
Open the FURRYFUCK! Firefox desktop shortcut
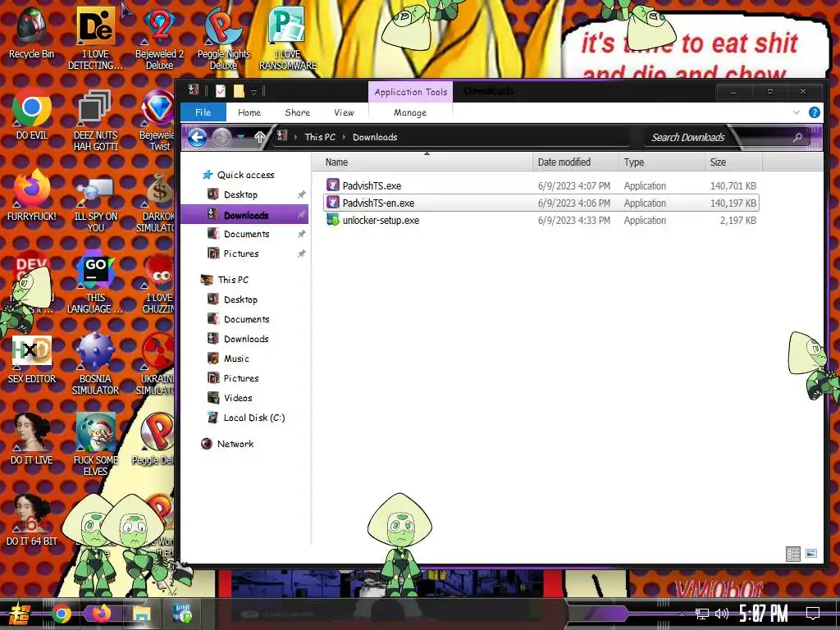[x=32, y=195]
